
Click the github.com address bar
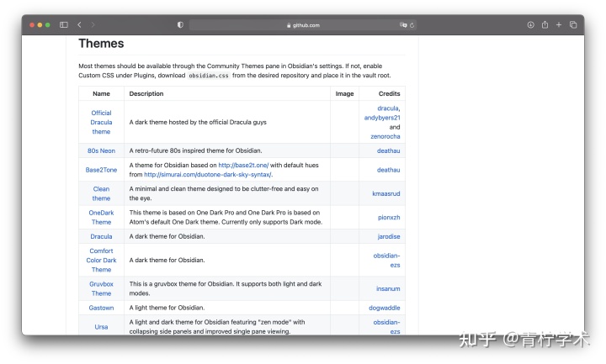303,25
